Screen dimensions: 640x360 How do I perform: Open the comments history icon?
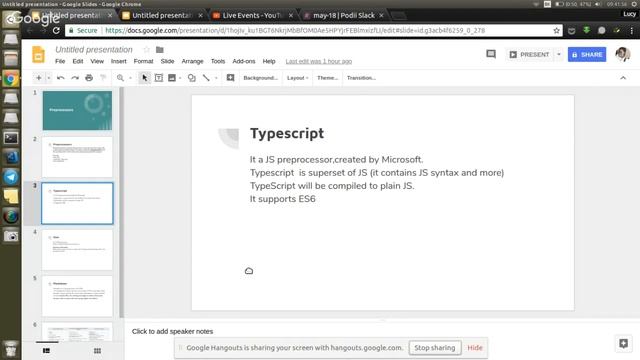click(491, 54)
